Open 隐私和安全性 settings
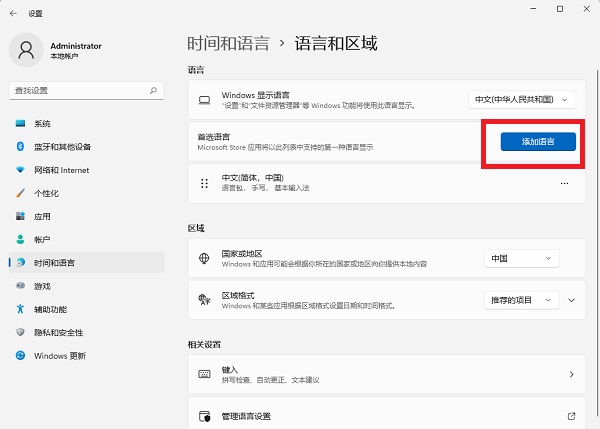 (58, 332)
